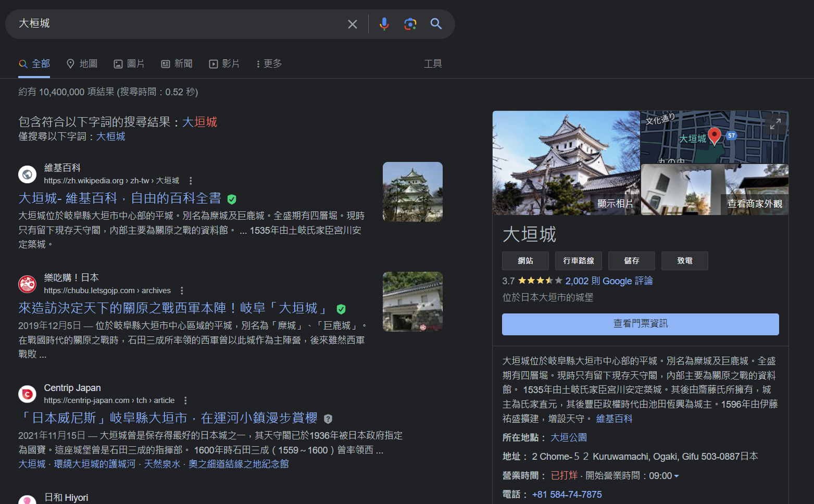Image resolution: width=814 pixels, height=504 pixels.
Task: Open 查看商家外觀 street view thumbnail
Action: pos(715,190)
